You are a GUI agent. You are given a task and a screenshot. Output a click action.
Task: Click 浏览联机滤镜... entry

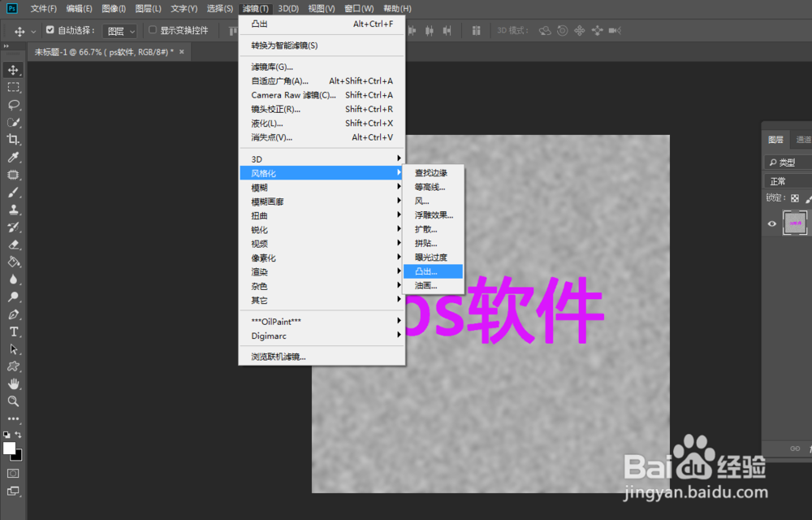coord(322,357)
